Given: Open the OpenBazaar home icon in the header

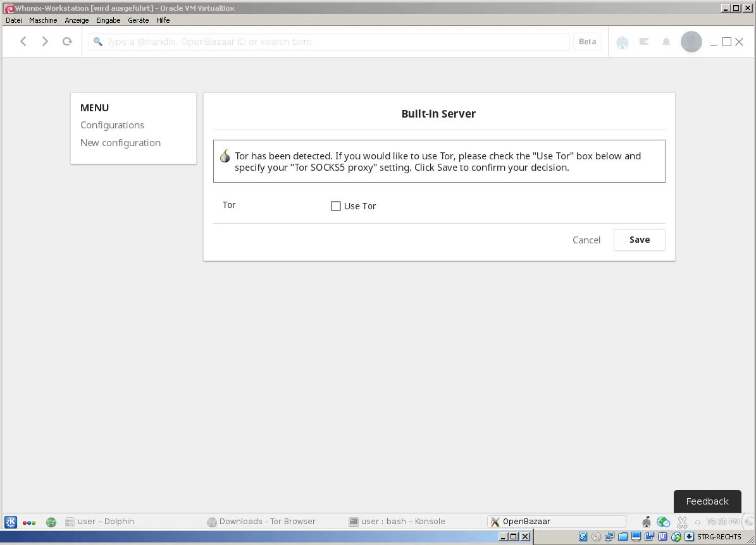Looking at the screenshot, I should [623, 42].
